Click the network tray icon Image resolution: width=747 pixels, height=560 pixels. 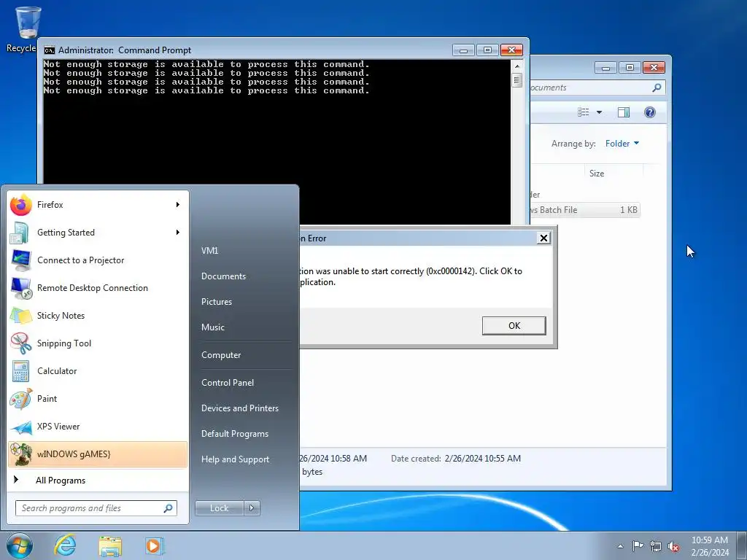(656, 546)
